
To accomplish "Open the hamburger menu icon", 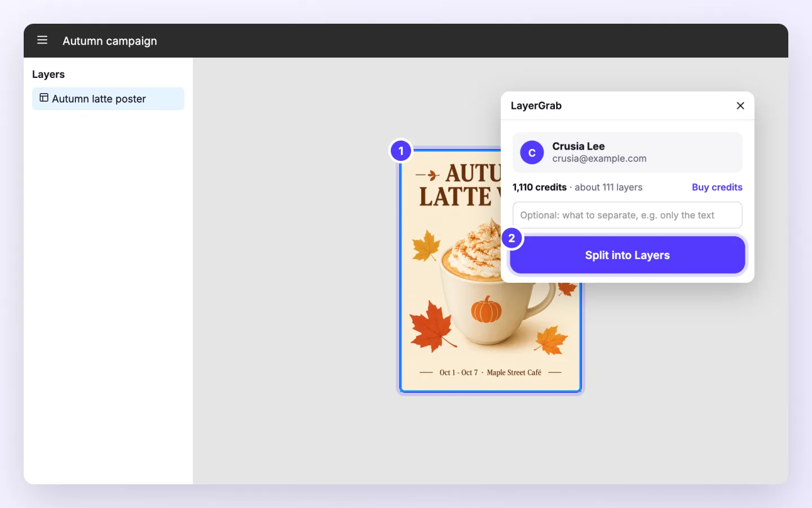I will point(42,40).
